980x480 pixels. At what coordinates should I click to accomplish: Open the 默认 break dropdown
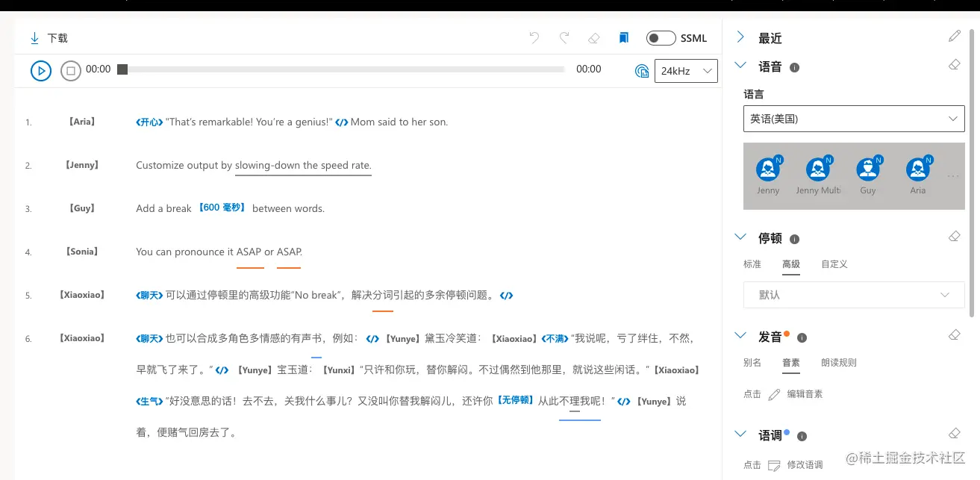pos(854,295)
